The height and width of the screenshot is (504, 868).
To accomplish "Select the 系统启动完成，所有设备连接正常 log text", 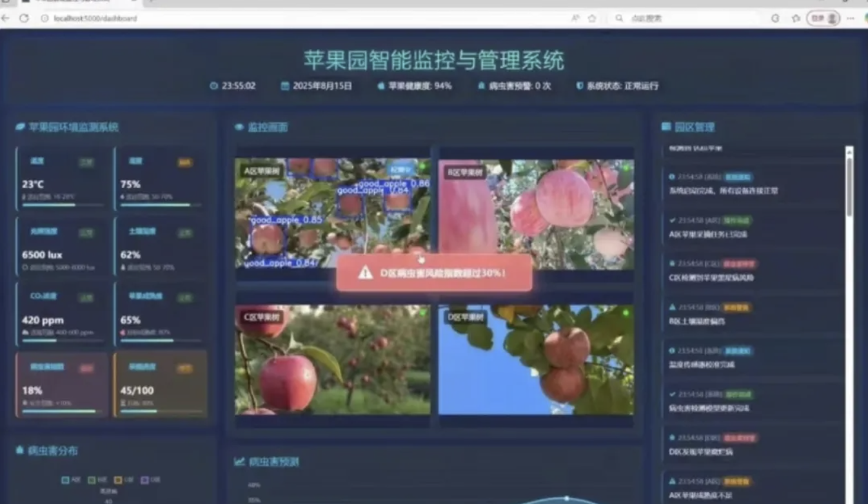I will [724, 191].
